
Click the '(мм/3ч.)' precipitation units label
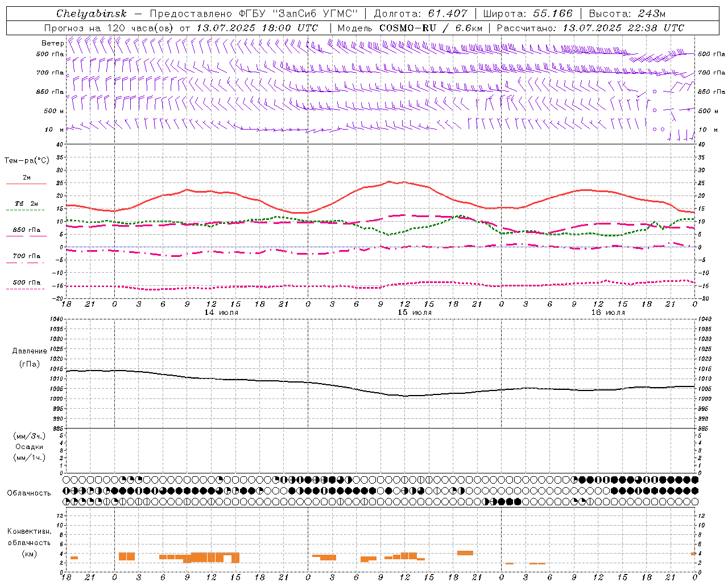[30, 436]
